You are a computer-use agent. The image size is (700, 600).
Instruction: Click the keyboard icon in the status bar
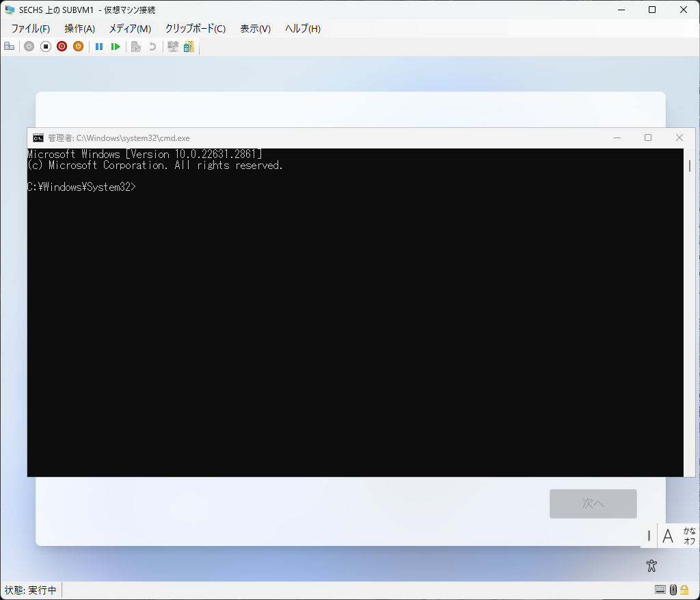(x=660, y=590)
